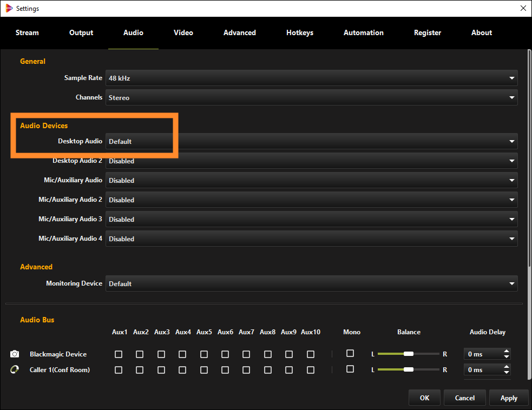Switch to the Automation tab
Image resolution: width=532 pixels, height=410 pixels.
pos(363,32)
